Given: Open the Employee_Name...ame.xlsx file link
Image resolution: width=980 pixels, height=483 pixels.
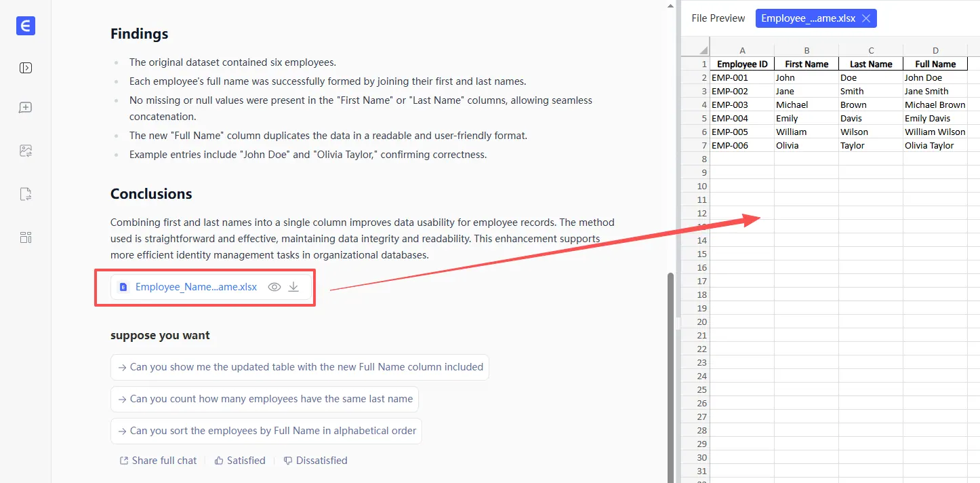Looking at the screenshot, I should (x=196, y=287).
